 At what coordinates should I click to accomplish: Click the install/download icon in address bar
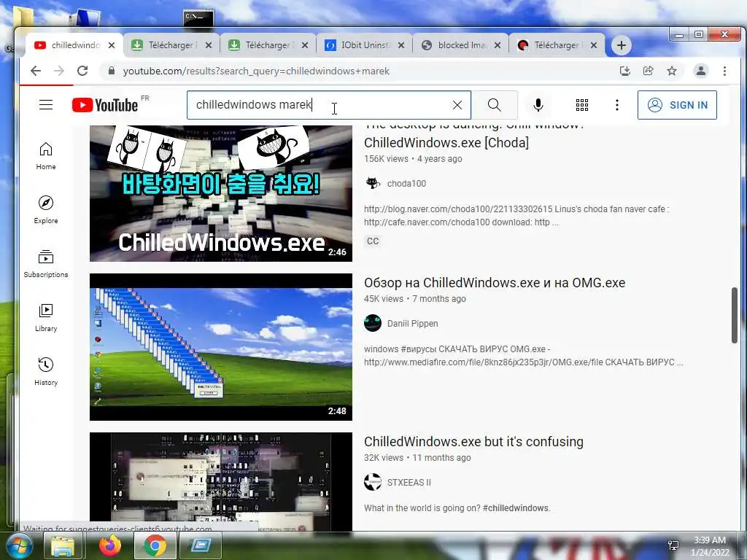point(624,71)
